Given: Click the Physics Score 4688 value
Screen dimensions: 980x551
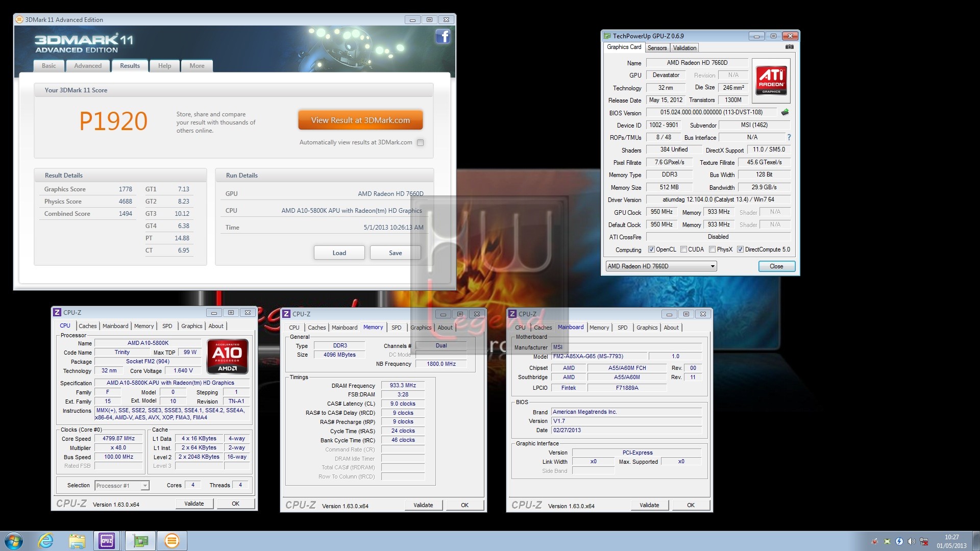Looking at the screenshot, I should (x=125, y=202).
